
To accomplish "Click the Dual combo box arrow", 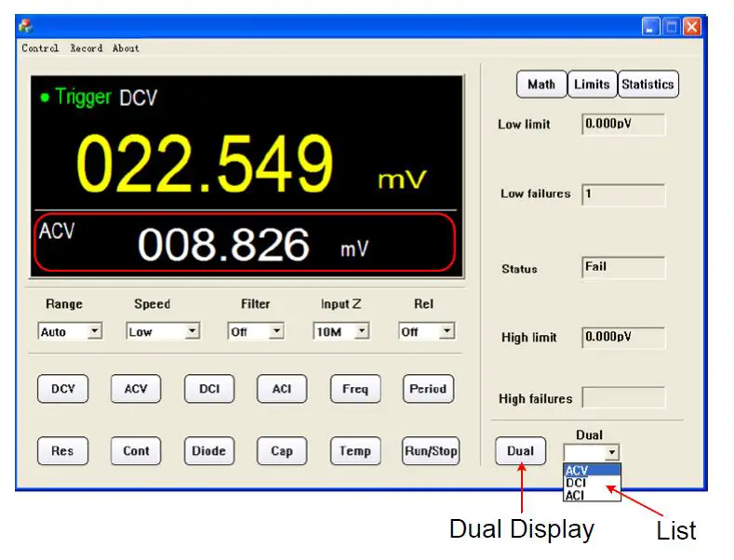I will (612, 452).
